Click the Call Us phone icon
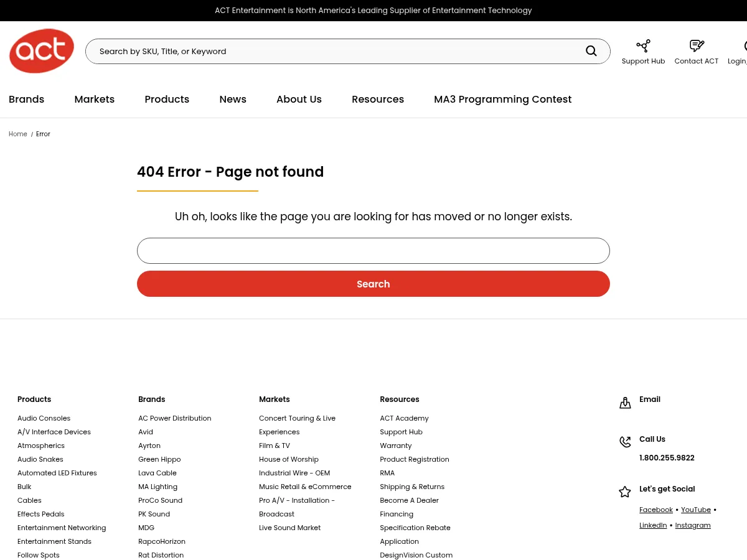The width and height of the screenshot is (747, 560). coord(625,442)
